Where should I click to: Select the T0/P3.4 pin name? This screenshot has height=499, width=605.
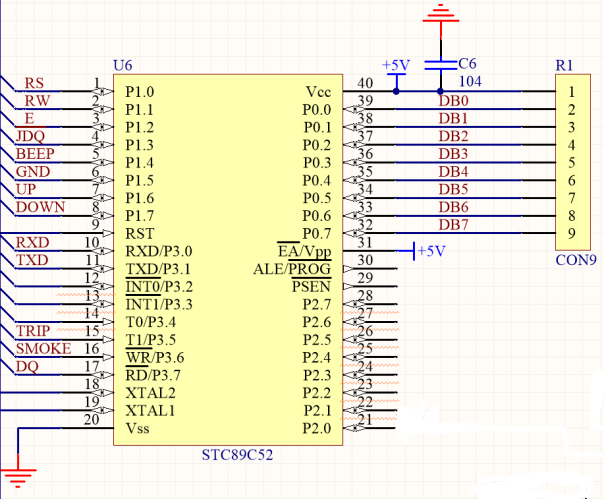pos(150,322)
